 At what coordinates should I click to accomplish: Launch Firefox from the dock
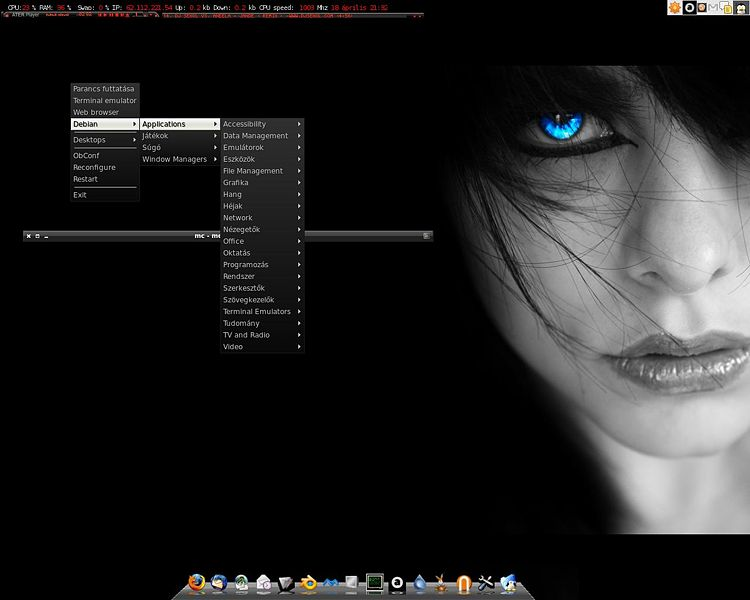click(x=196, y=582)
